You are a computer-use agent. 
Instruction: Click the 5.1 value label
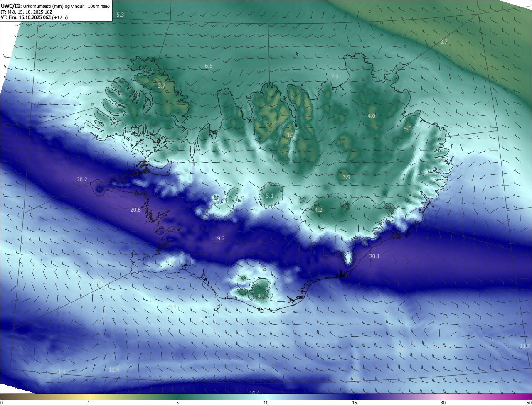[x=270, y=196]
